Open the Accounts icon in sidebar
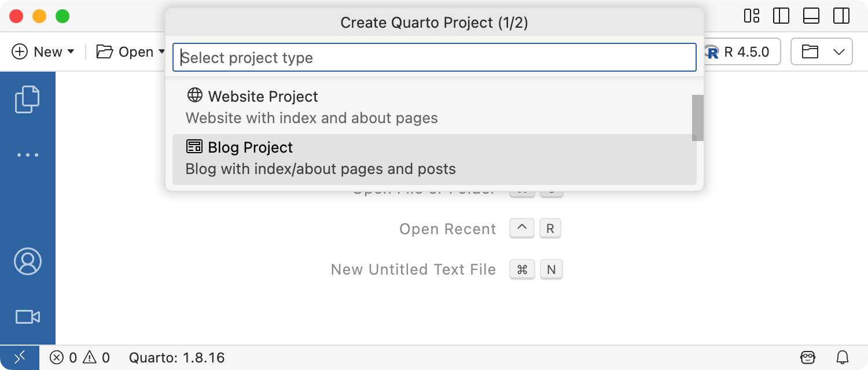The height and width of the screenshot is (370, 868). (x=27, y=261)
